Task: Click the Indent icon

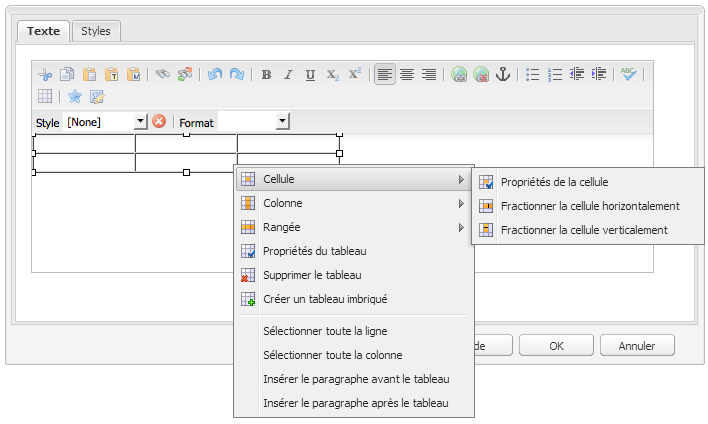Action: 599,74
